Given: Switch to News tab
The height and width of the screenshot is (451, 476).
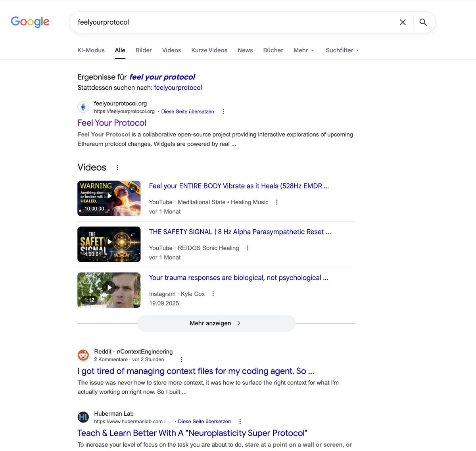Looking at the screenshot, I should tap(245, 50).
